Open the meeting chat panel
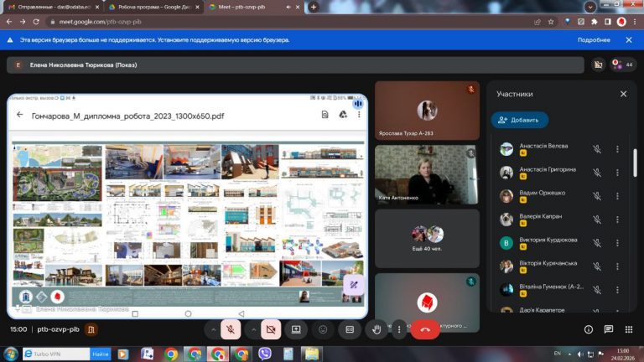 click(608, 330)
